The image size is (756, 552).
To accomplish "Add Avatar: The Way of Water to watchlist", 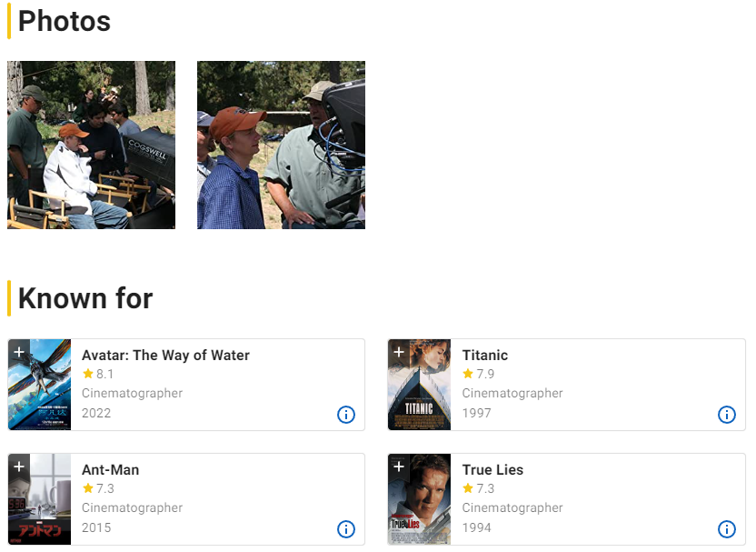I will point(19,352).
